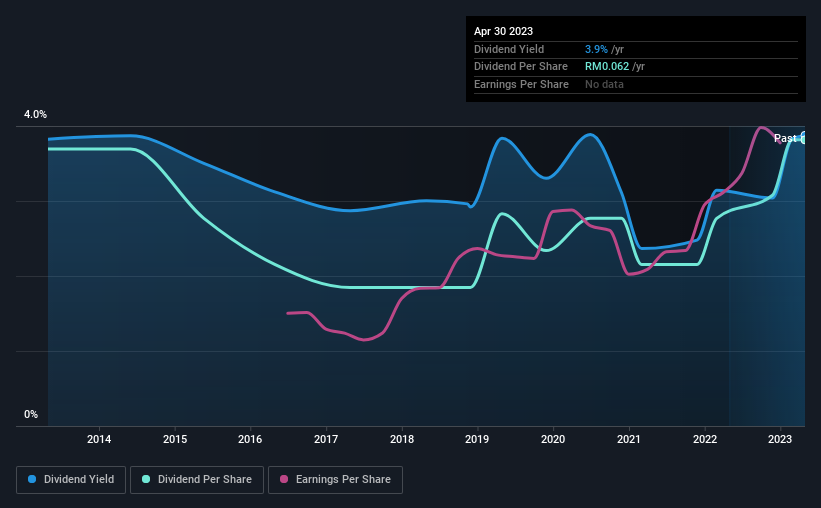Screen dimensions: 821x508
Task: Click the teal Dividend Per Share legend dot
Action: (x=146, y=479)
